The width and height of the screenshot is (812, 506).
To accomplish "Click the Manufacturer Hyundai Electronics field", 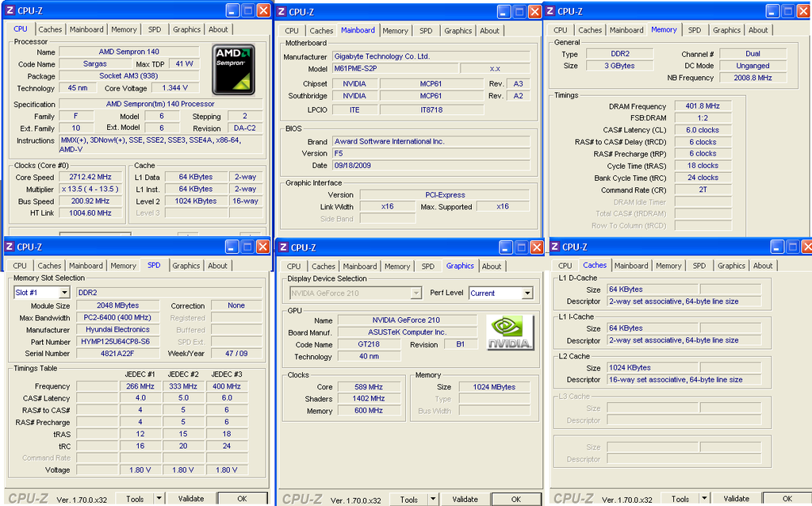I will pos(117,329).
